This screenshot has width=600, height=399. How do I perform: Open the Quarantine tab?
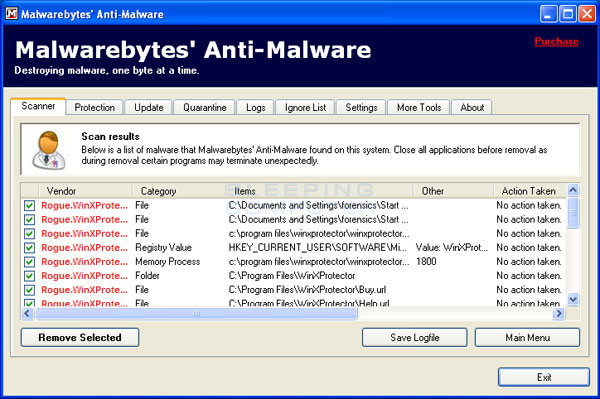(205, 107)
